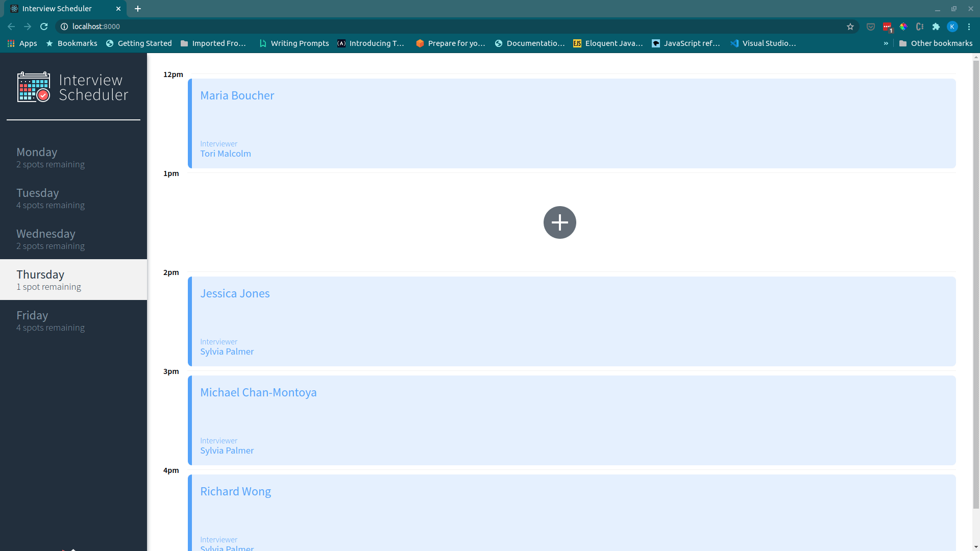
Task: Click the Interview Scheduler app icon
Action: click(x=33, y=86)
